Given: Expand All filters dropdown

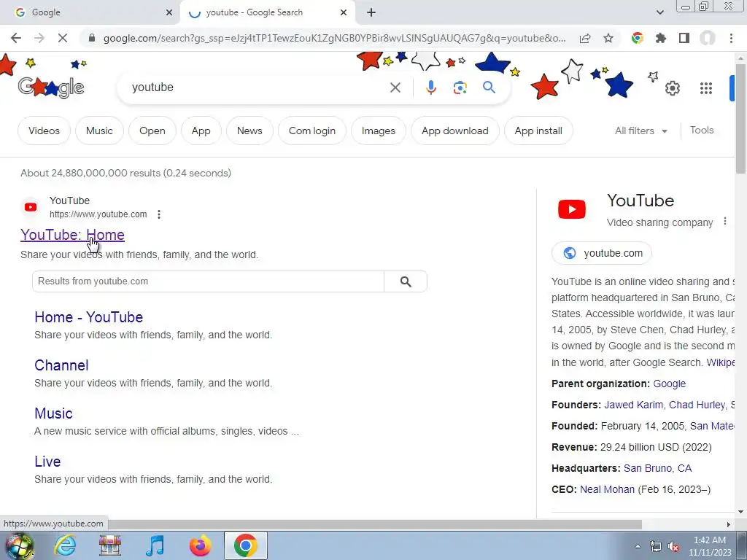Looking at the screenshot, I should 640,131.
